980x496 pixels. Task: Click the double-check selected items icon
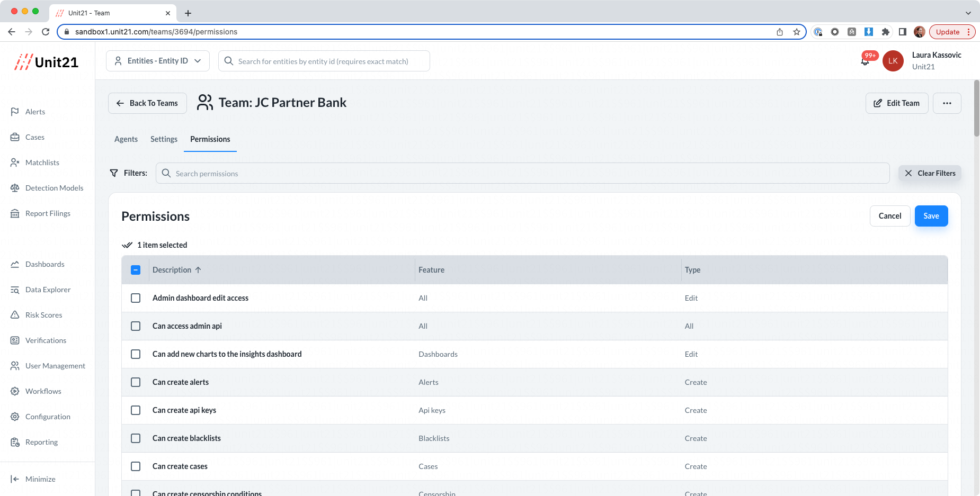coord(127,245)
